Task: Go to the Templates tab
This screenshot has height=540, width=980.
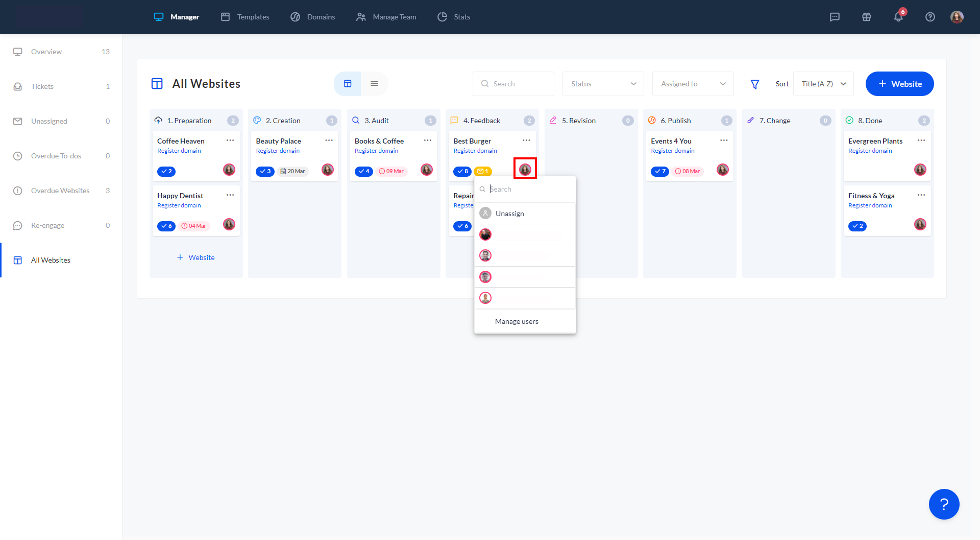Action: tap(245, 17)
